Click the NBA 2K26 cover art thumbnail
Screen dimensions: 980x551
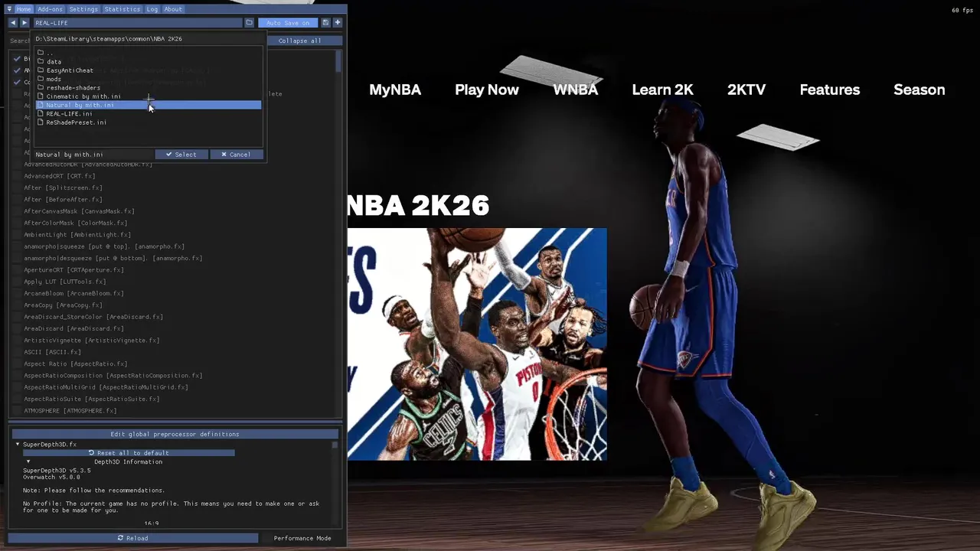click(x=477, y=344)
